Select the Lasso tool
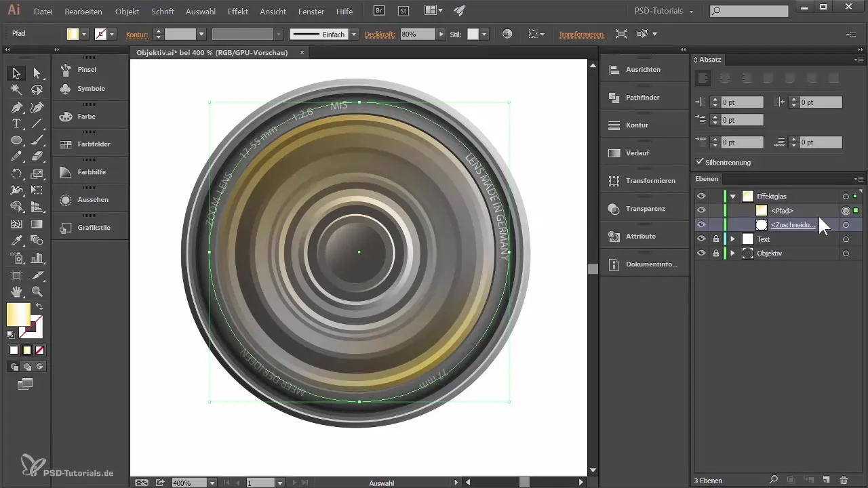Screen dimensions: 868x488 [x=37, y=89]
